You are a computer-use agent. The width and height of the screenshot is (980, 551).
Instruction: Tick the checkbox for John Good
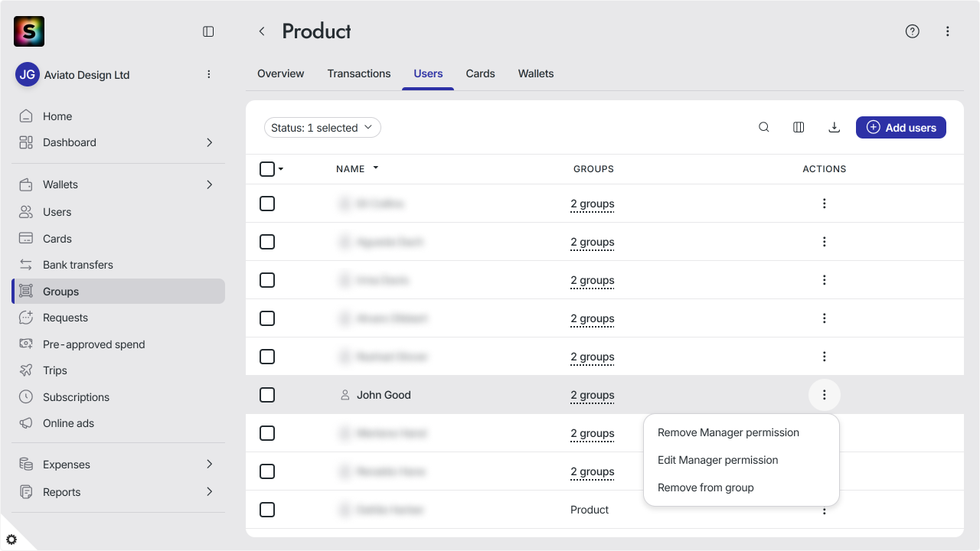(267, 395)
